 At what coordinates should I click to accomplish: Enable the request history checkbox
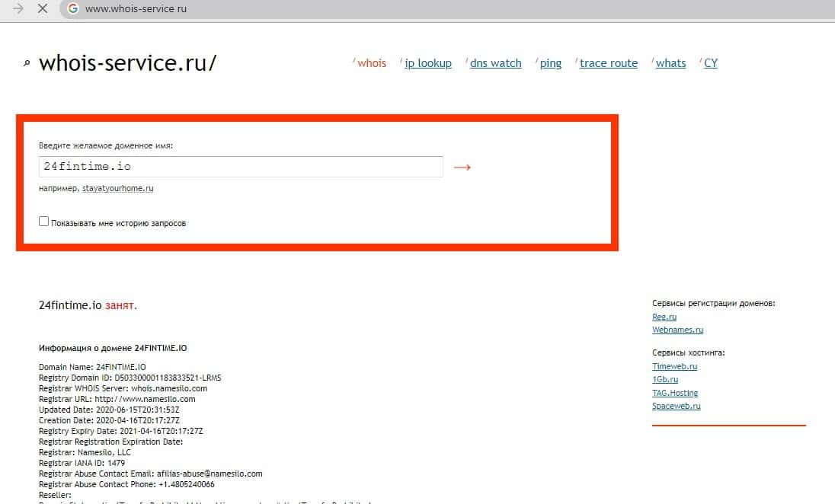43,222
